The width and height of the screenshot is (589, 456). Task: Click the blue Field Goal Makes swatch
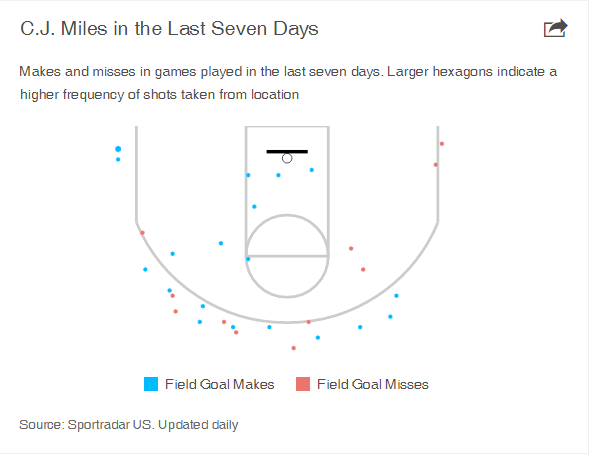click(x=151, y=384)
